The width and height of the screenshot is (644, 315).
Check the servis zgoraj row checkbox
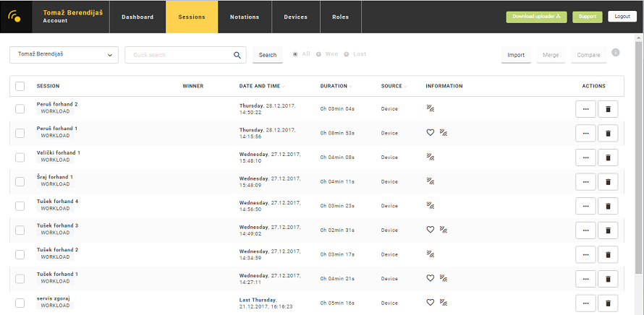coord(20,303)
